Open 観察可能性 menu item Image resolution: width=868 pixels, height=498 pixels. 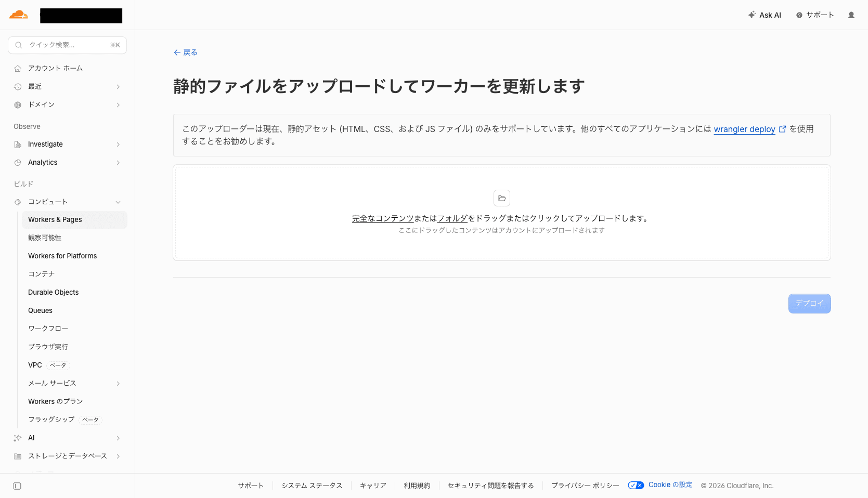[74, 238]
